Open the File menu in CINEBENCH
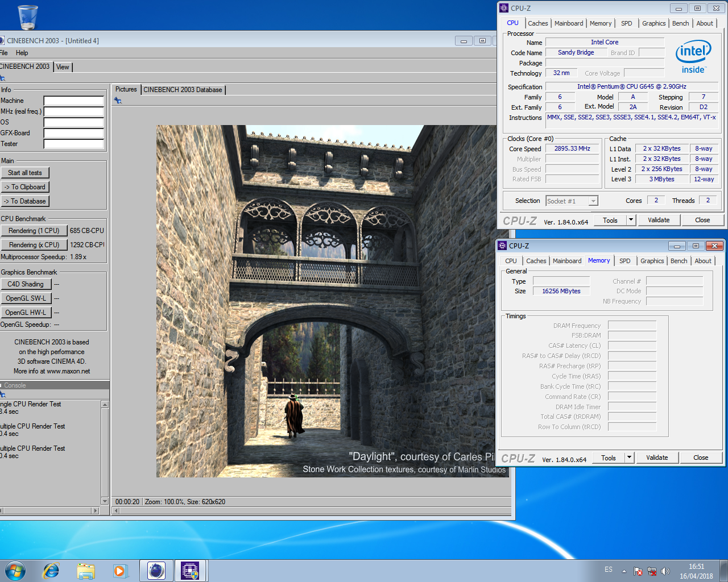This screenshot has width=728, height=582. pyautogui.click(x=4, y=53)
